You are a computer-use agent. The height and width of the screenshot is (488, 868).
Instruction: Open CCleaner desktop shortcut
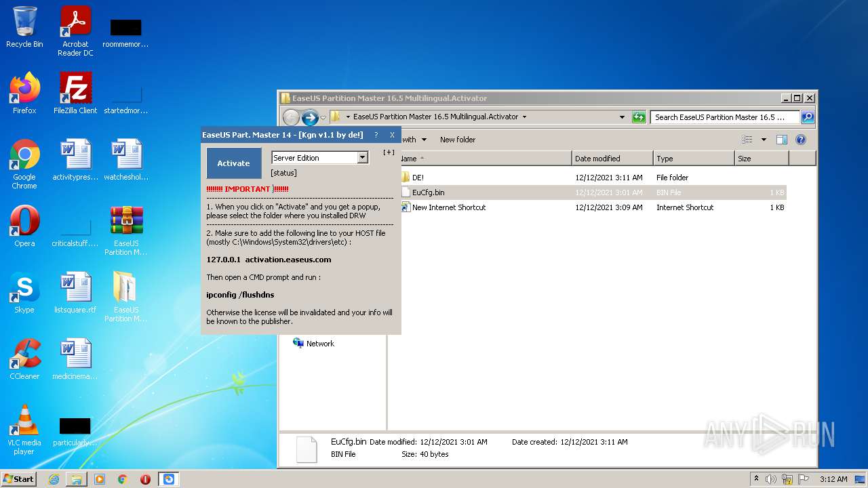coord(24,359)
